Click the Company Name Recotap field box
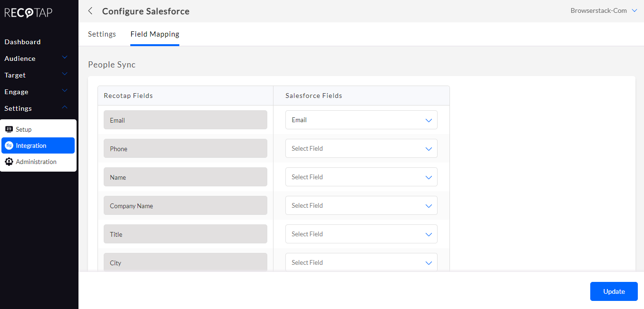The width and height of the screenshot is (644, 309). (185, 205)
